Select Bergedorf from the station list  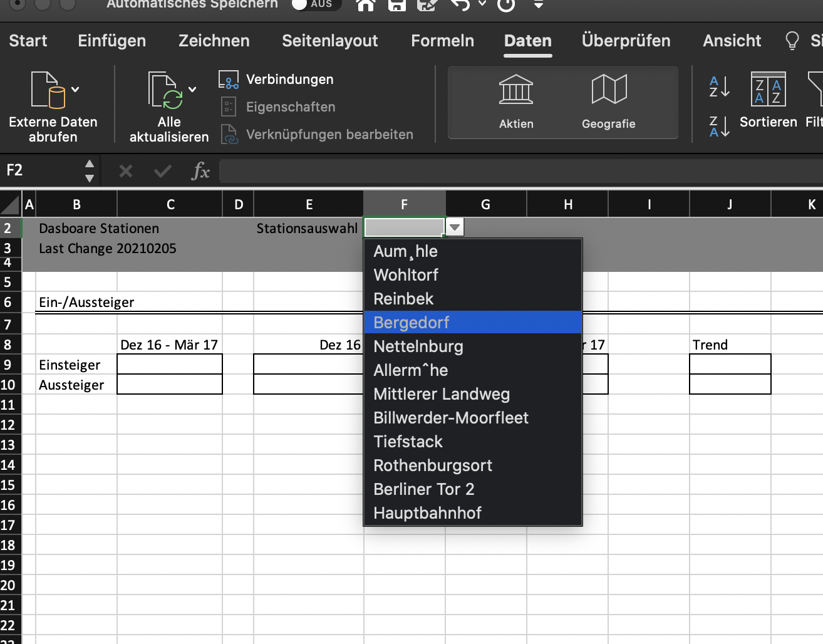click(411, 323)
